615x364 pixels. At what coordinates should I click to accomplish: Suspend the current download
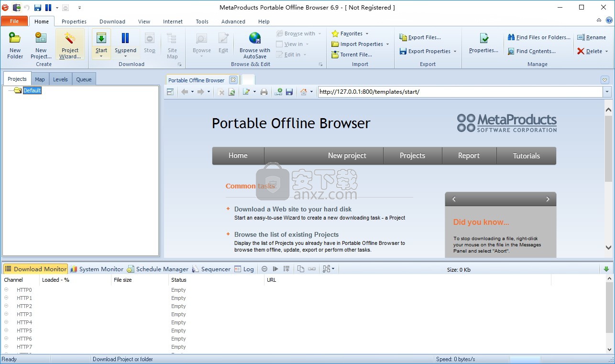tap(125, 43)
